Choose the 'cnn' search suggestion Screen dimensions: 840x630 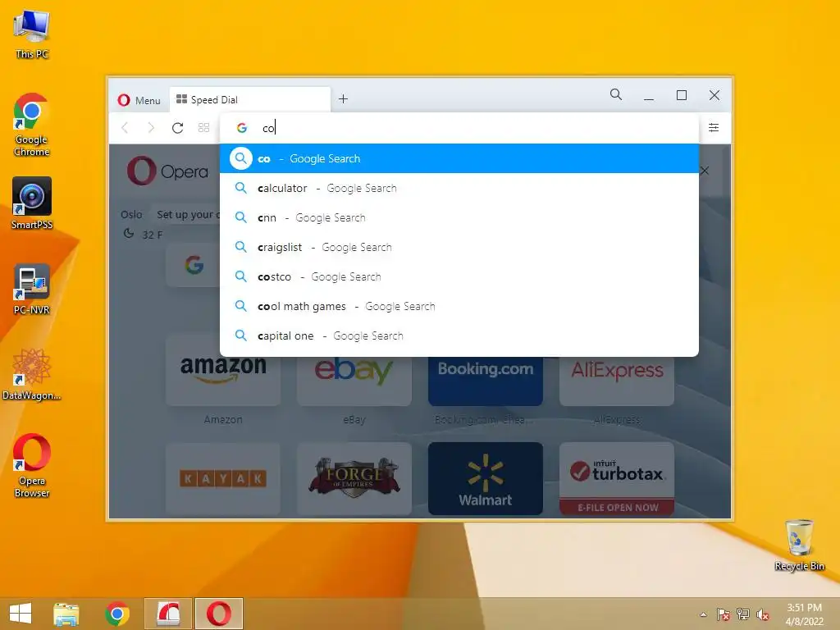(459, 217)
